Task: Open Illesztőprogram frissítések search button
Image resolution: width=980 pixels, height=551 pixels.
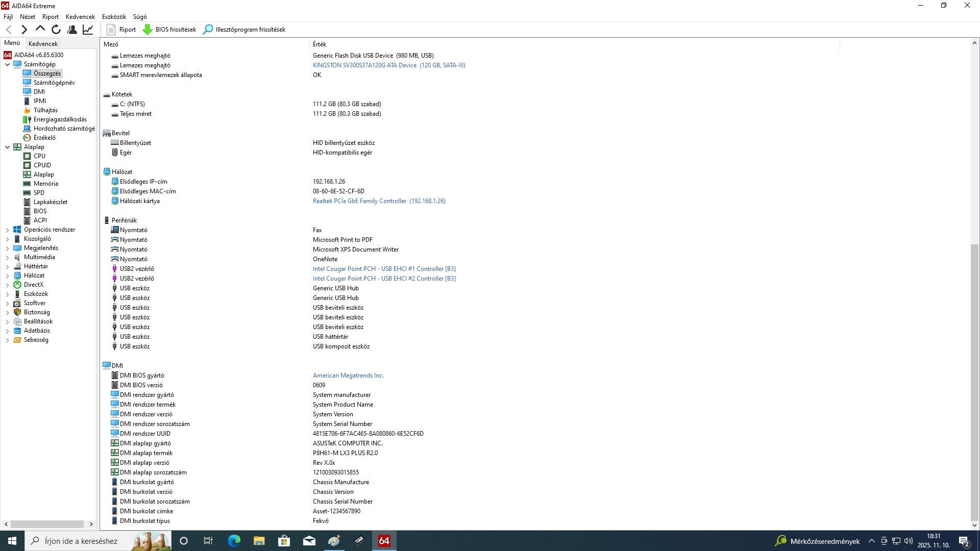Action: [208, 30]
